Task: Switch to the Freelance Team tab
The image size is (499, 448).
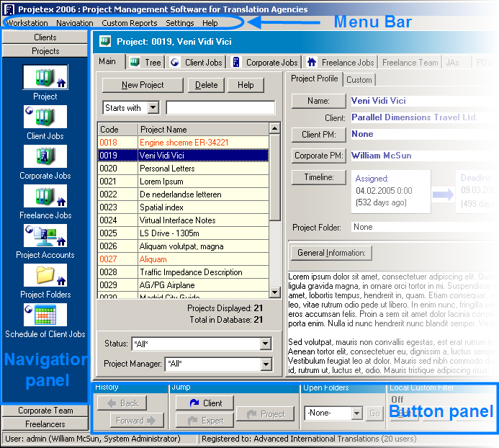Action: click(410, 63)
